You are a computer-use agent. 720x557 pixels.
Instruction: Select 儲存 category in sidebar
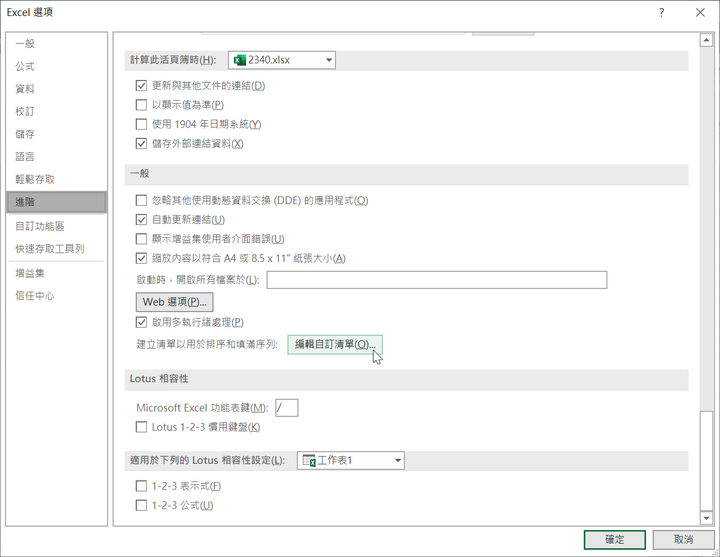56,134
